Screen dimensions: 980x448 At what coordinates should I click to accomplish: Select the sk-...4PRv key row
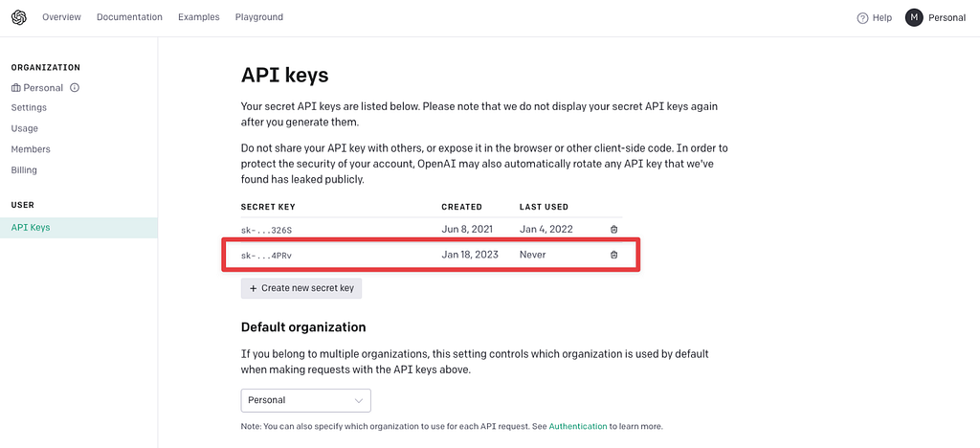432,255
